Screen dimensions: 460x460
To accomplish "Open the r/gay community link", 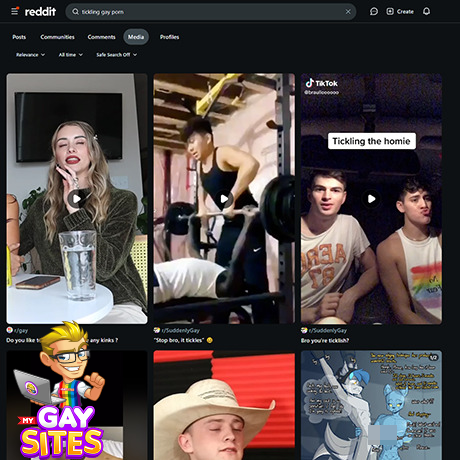I will pos(21,330).
